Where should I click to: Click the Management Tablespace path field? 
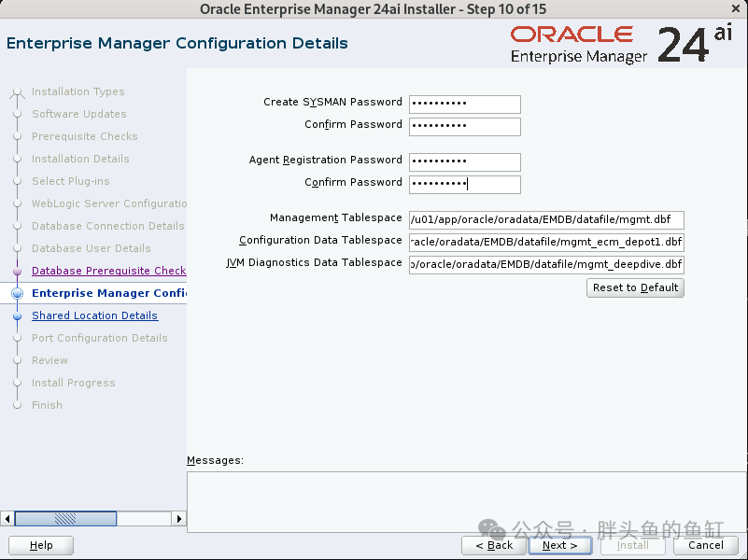(x=546, y=219)
